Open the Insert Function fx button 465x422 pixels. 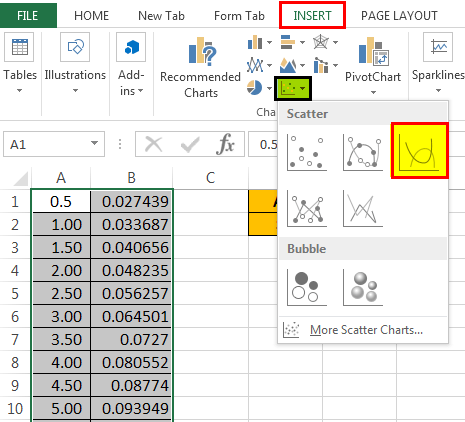226,145
